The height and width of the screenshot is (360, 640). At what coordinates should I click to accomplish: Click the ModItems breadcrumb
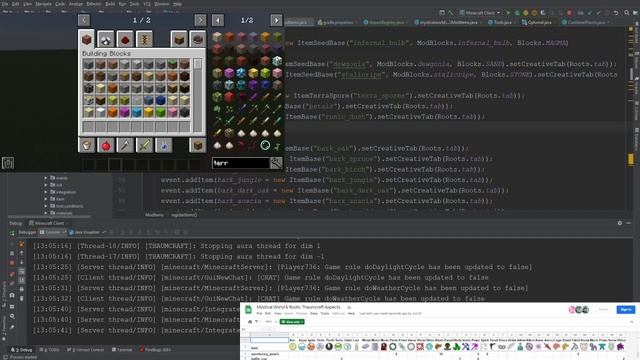pyautogui.click(x=154, y=215)
